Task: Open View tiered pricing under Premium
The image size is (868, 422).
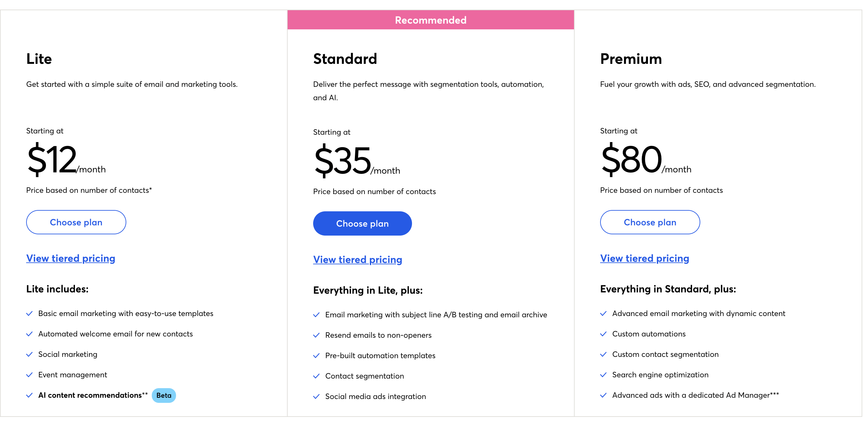Action: click(644, 258)
